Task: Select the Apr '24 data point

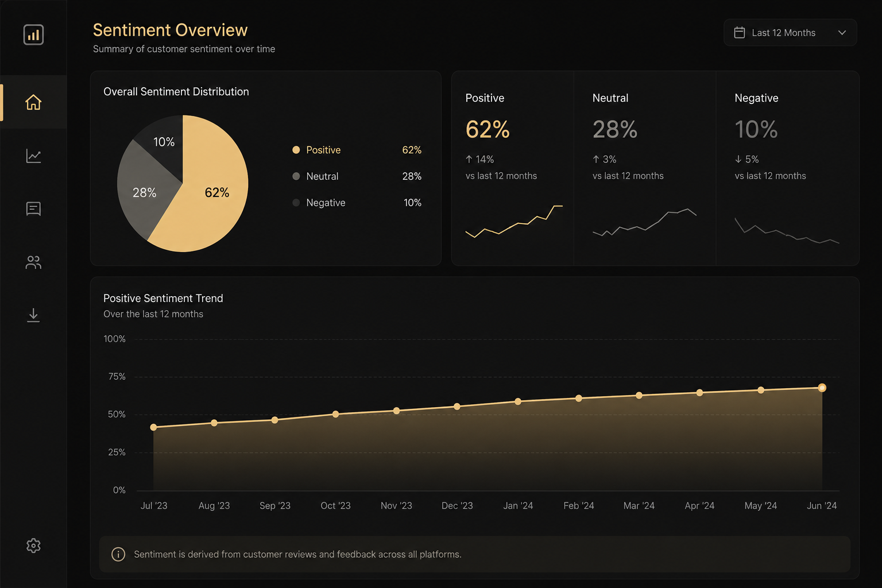Action: point(699,393)
